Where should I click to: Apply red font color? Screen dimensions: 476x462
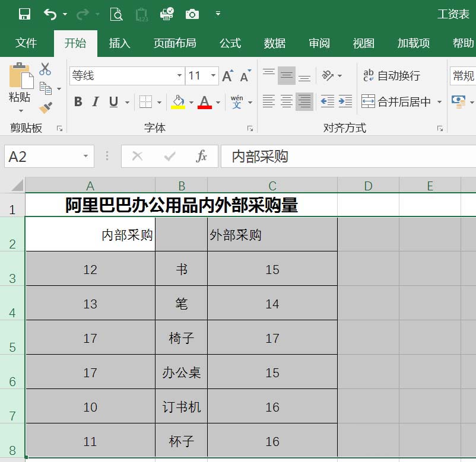pos(205,101)
